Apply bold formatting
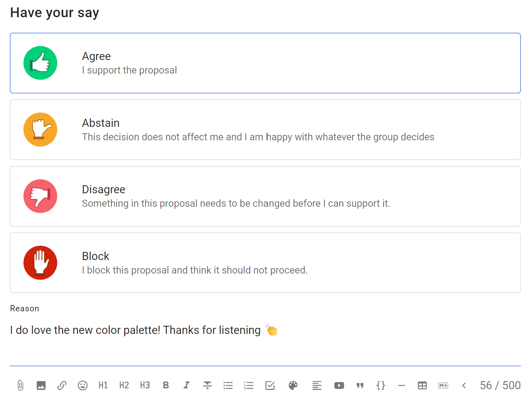 pos(166,385)
